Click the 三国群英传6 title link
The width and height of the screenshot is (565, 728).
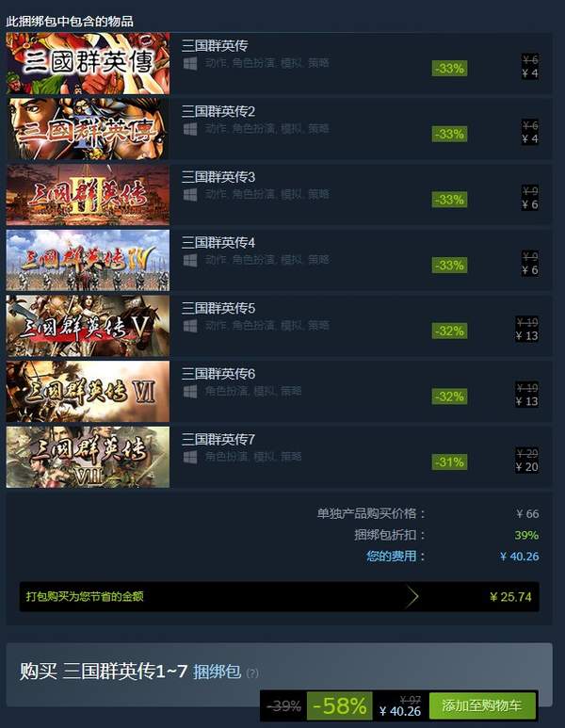point(218,374)
